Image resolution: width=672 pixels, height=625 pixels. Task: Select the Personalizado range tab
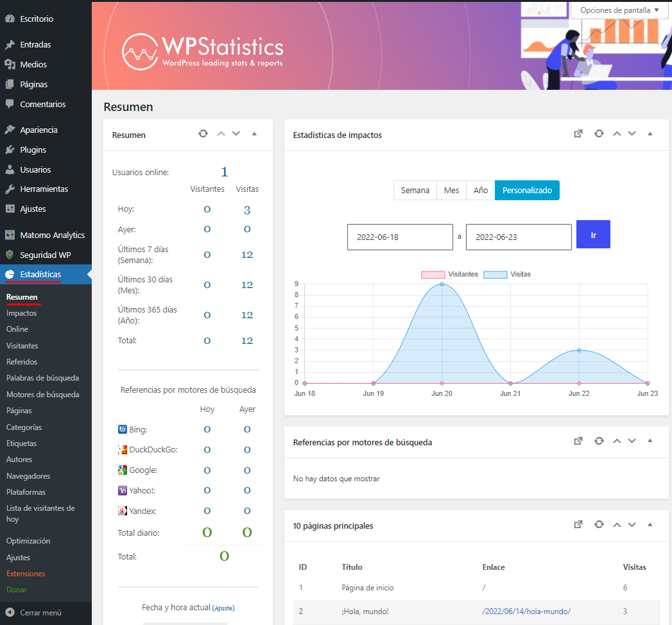(527, 190)
